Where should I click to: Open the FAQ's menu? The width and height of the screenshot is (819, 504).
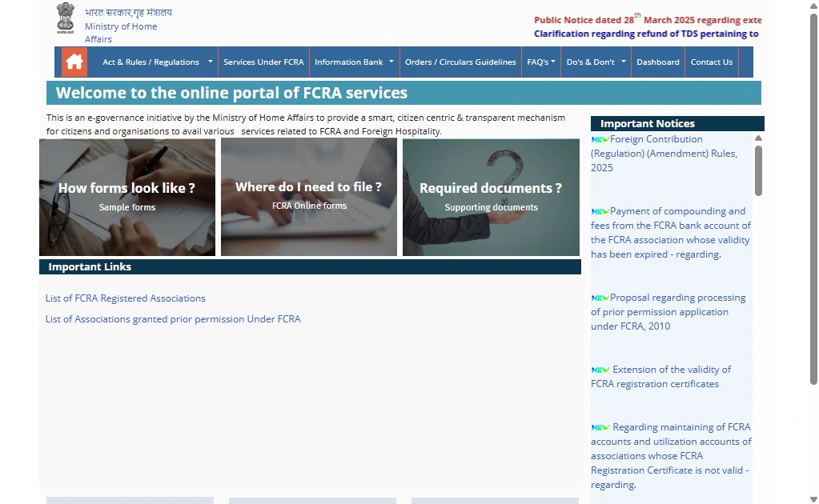coord(537,62)
